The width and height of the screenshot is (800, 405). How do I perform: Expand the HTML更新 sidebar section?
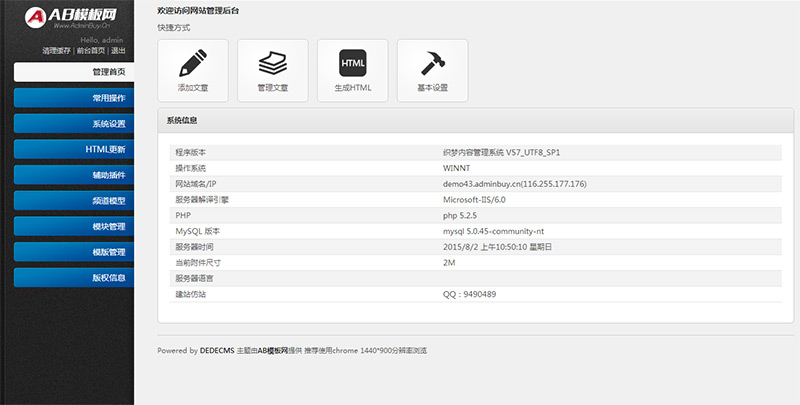74,150
